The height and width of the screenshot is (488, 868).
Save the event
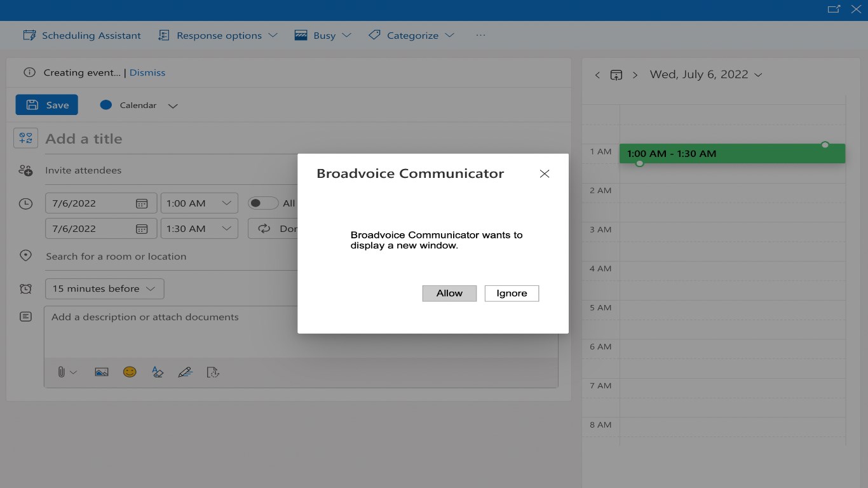click(x=47, y=105)
